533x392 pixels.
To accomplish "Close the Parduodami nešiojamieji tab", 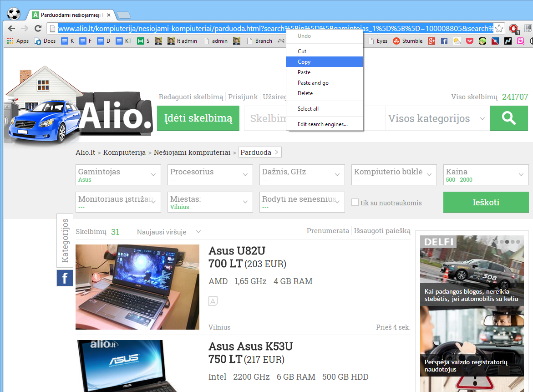I will (x=109, y=15).
